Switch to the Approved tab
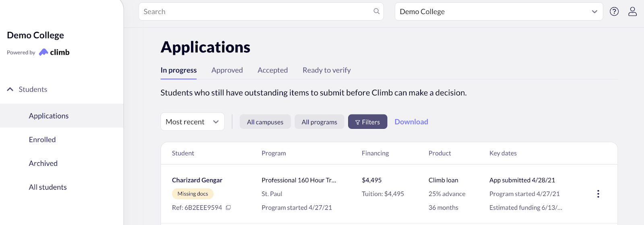 [227, 70]
